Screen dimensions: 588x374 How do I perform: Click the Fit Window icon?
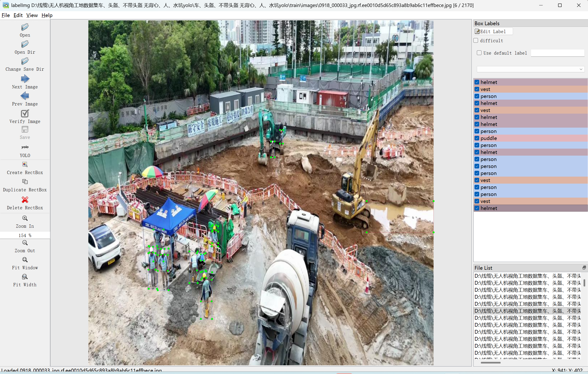click(25, 260)
